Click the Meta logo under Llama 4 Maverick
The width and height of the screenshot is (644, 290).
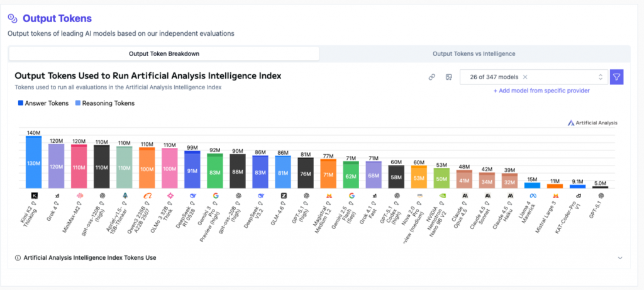[532, 196]
